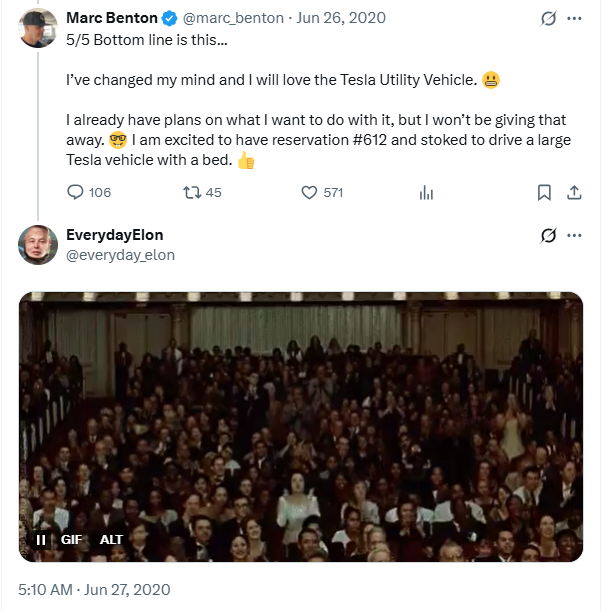Click the 5:10 AM Jun 27, 2020 timestamp
606x611 pixels.
(x=94, y=589)
